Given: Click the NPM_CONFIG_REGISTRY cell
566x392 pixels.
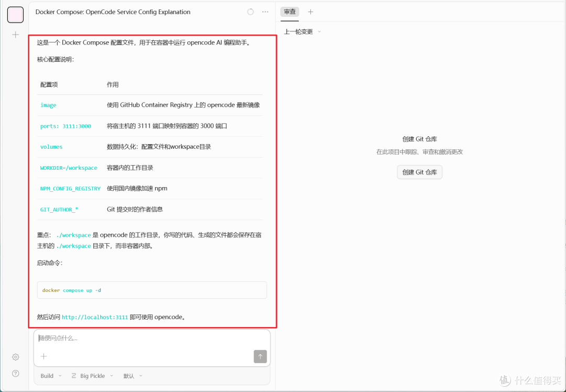Looking at the screenshot, I should click(70, 189).
